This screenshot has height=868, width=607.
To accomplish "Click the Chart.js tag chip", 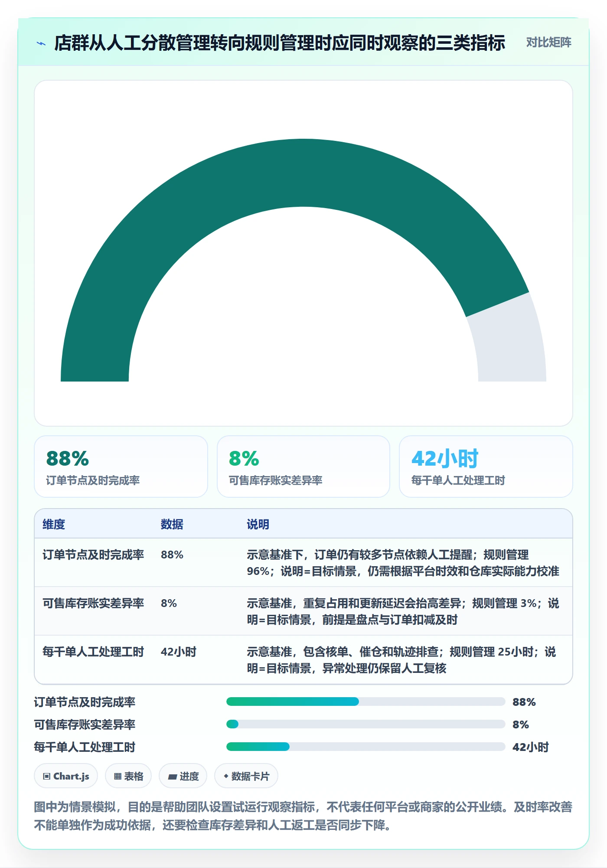I will (x=66, y=776).
